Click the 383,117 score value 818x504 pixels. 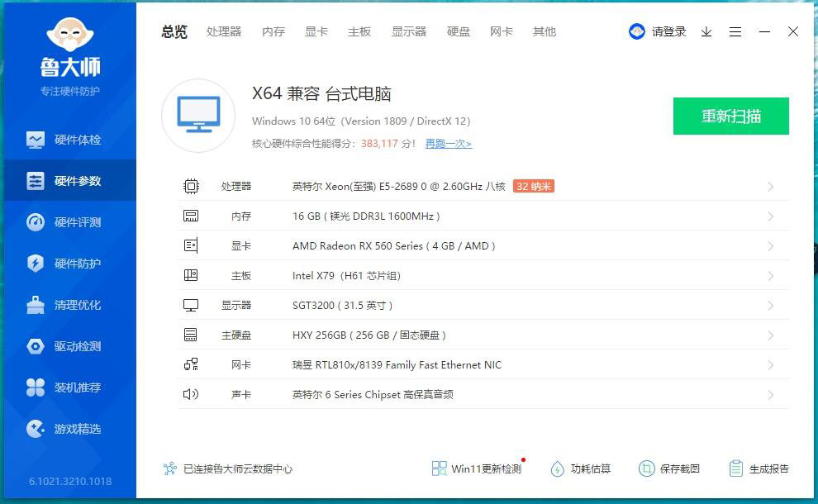tap(379, 144)
